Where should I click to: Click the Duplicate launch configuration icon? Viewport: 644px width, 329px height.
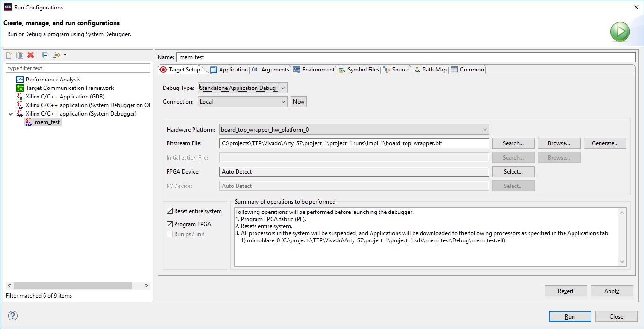[x=19, y=55]
